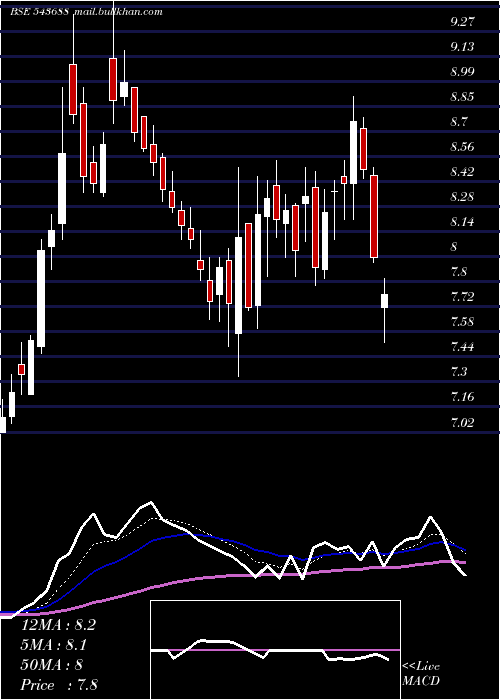Click the 12MA : 8.2 reading
The image size is (500, 700).
click(58, 625)
